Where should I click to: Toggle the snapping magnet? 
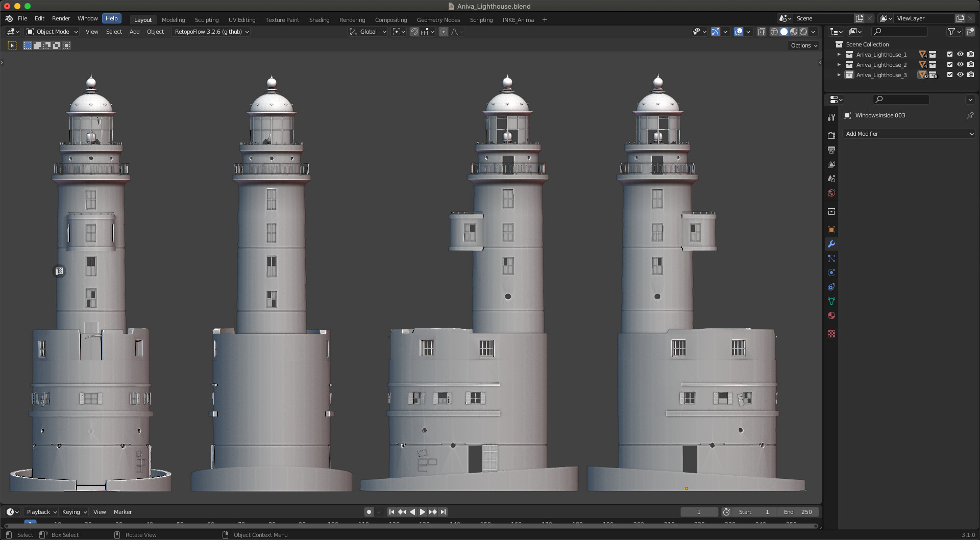(x=414, y=32)
